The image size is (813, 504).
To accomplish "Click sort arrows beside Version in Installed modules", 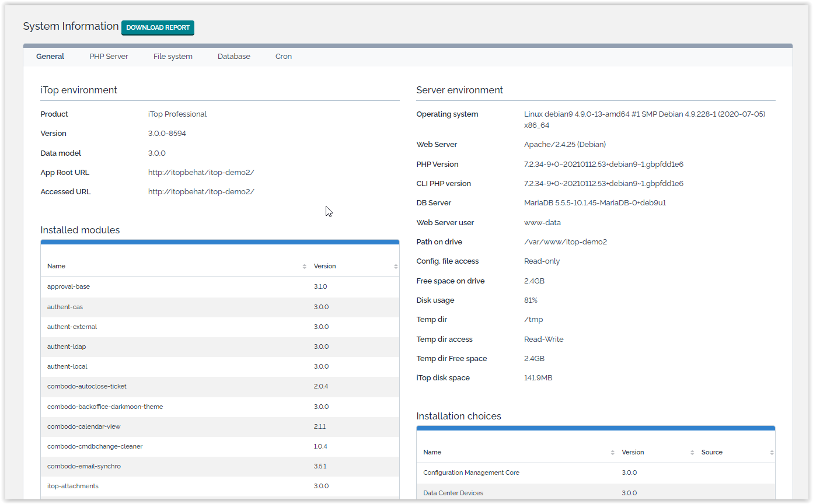I will [395, 267].
